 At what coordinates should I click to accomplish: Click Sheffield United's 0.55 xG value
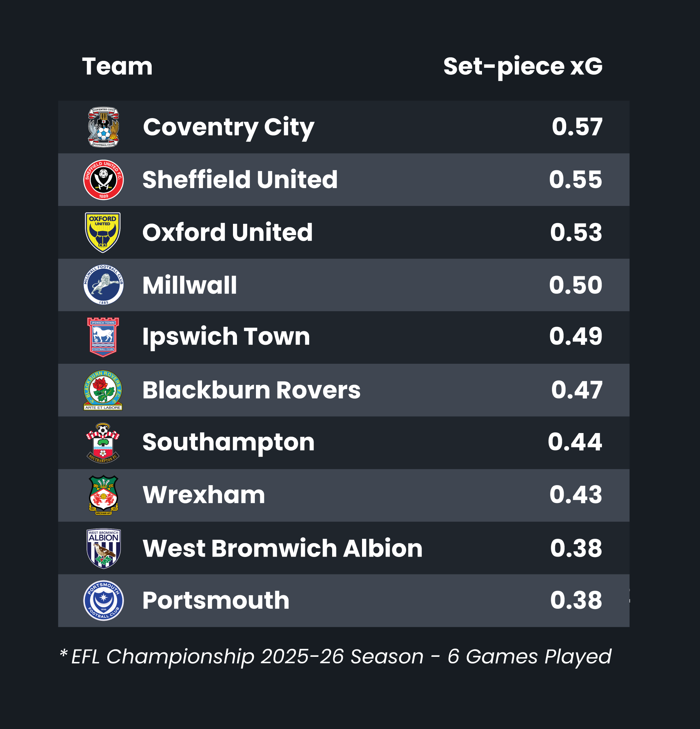(x=575, y=180)
